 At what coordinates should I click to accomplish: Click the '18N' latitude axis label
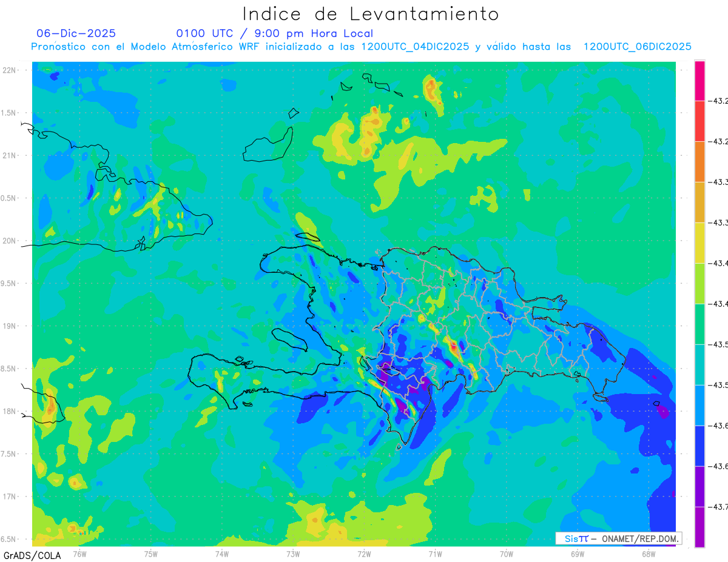pos(10,411)
